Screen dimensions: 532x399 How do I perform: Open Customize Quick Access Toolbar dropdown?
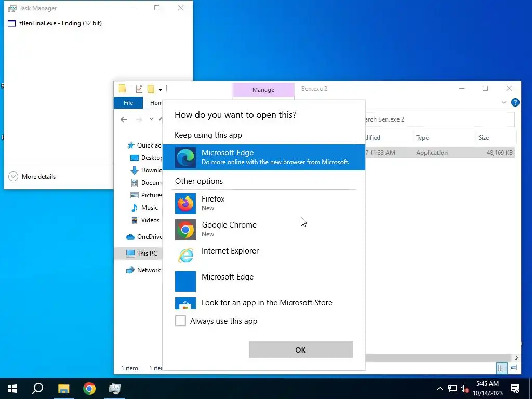pos(160,89)
